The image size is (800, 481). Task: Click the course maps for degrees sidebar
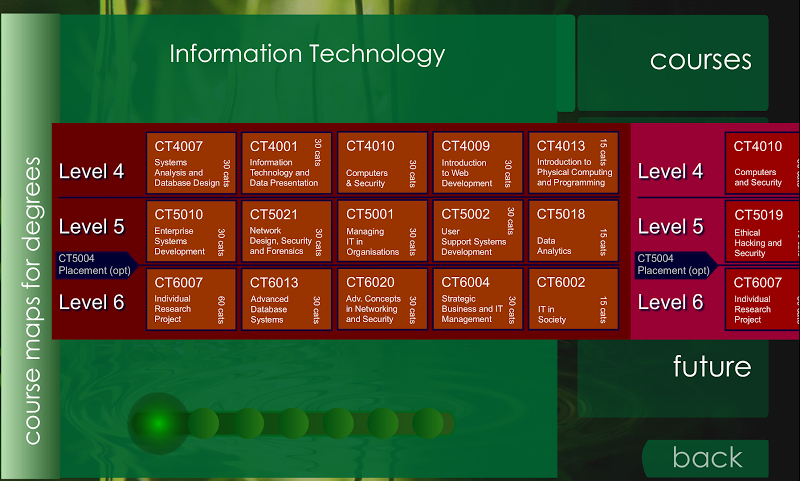31,246
